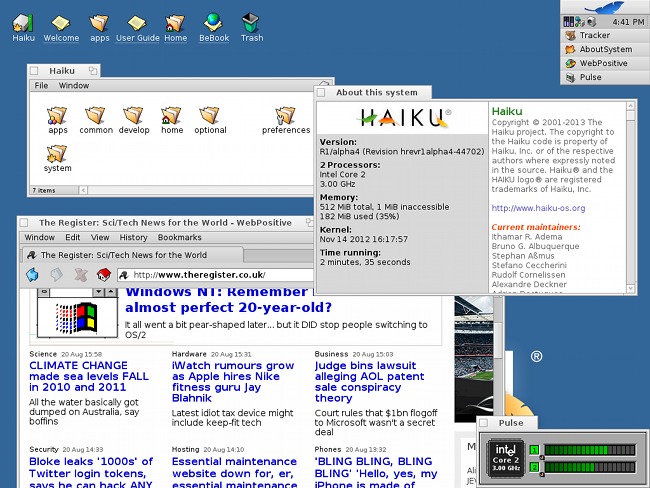This screenshot has width=650, height=488.
Task: Click the 4:41 PM clock in Deskbar
Action: (x=628, y=22)
